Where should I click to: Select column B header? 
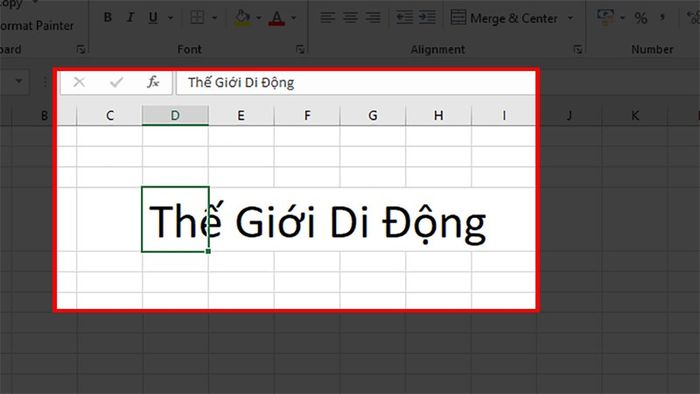pos(44,116)
